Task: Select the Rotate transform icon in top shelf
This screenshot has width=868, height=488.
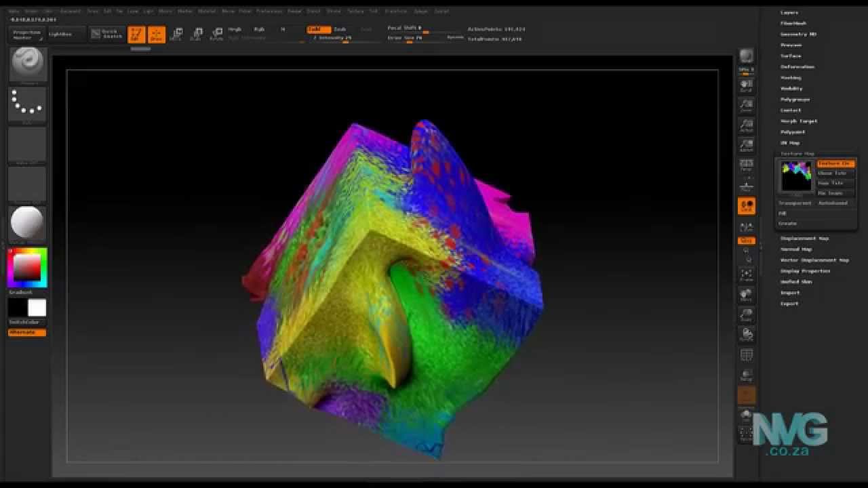Action: [217, 35]
